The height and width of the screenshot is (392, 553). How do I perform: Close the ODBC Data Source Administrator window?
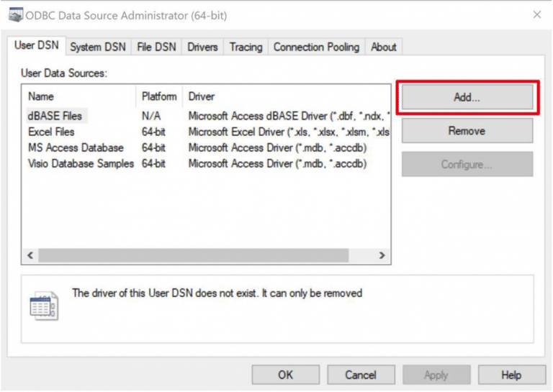[x=536, y=15]
